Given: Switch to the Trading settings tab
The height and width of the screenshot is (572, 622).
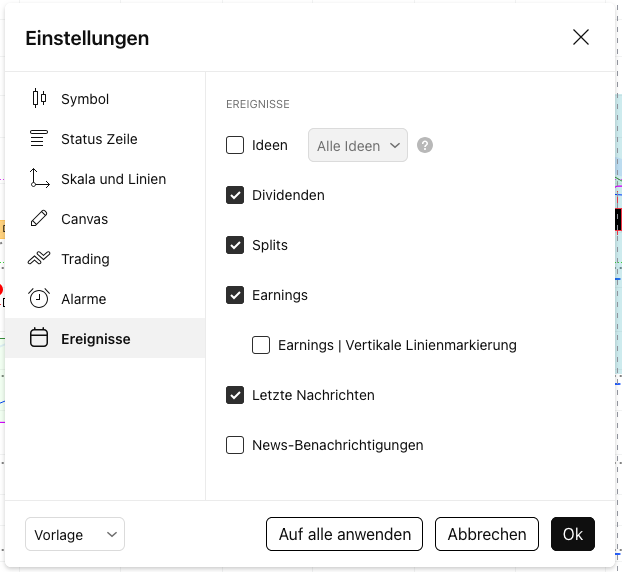Looking at the screenshot, I should coord(85,259).
